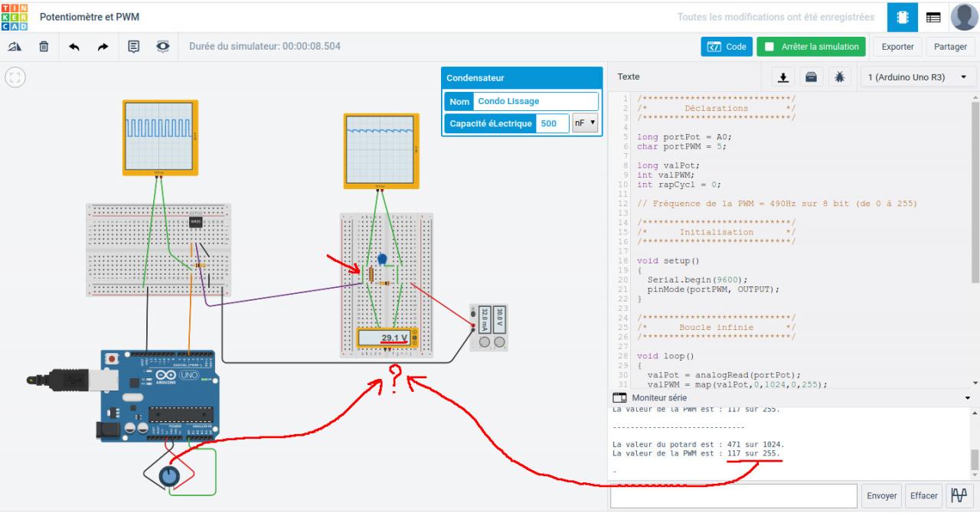Click the Condensateur panel header
980x513 pixels.
point(522,78)
